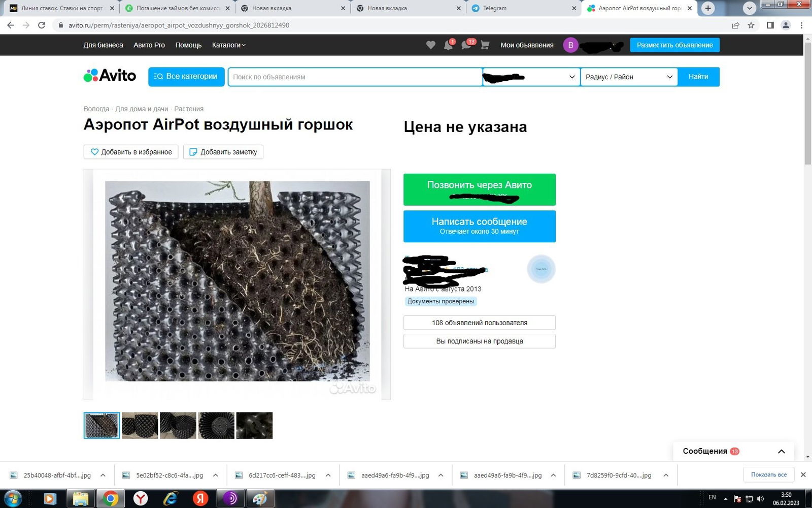Click Разместить объявление button

point(674,45)
